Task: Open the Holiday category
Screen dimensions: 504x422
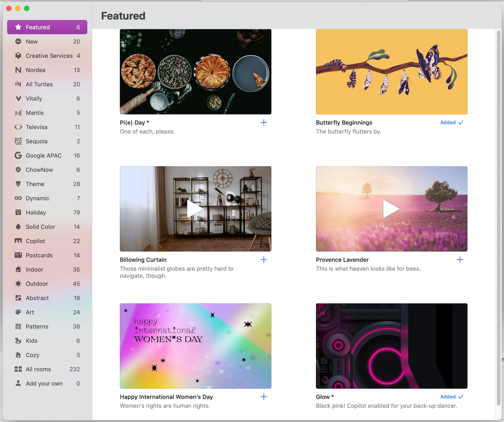Action: (47, 212)
